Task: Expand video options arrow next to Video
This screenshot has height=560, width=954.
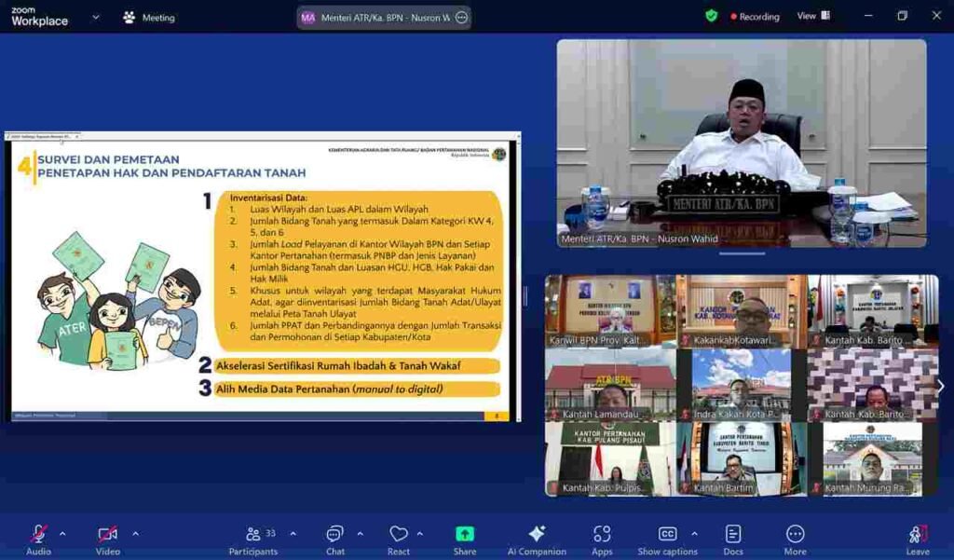Action: (x=135, y=534)
